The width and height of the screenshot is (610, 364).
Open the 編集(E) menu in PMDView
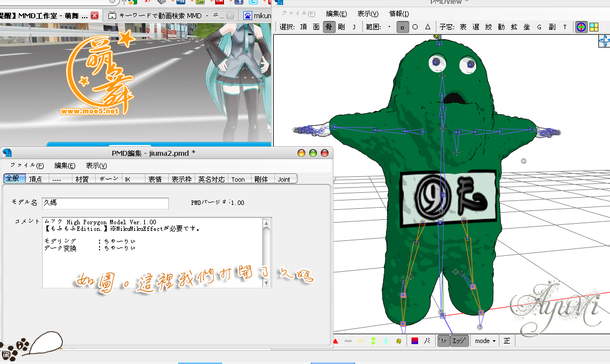tap(336, 14)
